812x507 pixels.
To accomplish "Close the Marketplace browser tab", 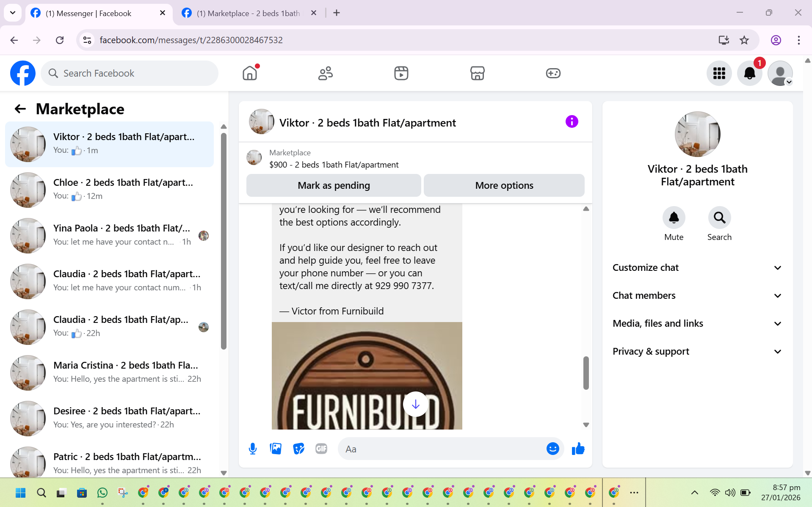I will coord(314,13).
